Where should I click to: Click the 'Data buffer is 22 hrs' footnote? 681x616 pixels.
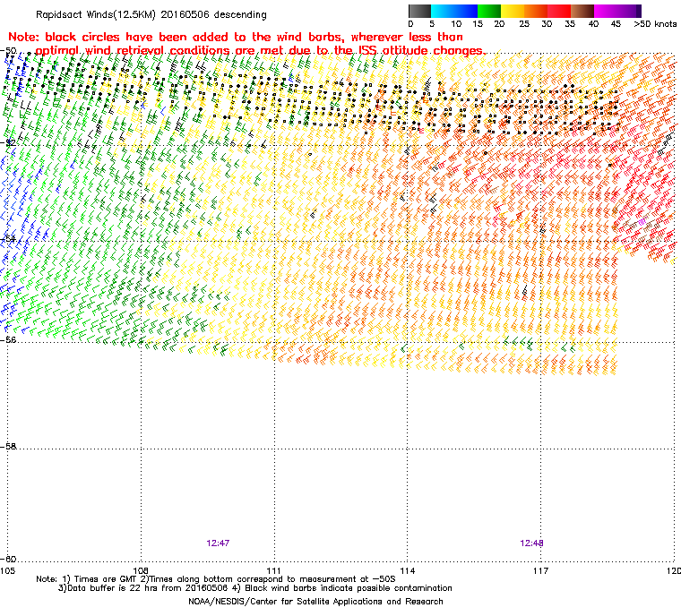click(x=255, y=588)
